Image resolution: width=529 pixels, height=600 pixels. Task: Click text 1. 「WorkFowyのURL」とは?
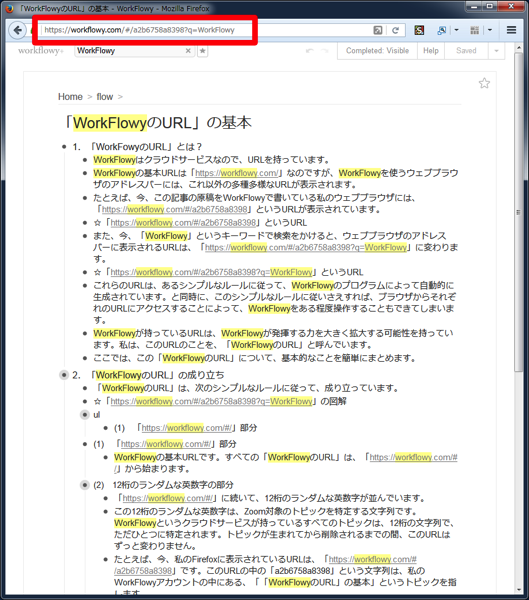click(x=137, y=147)
